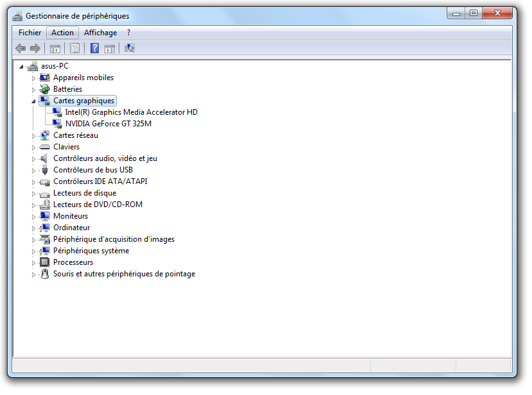Click the Back arrow in the toolbar
532x395 pixels.
21,49
